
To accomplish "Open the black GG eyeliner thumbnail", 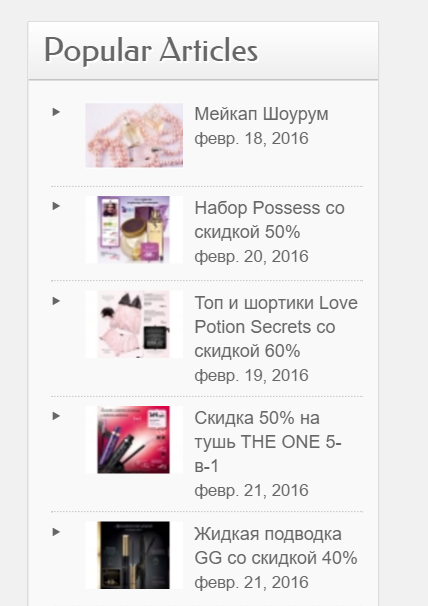I will click(x=134, y=555).
